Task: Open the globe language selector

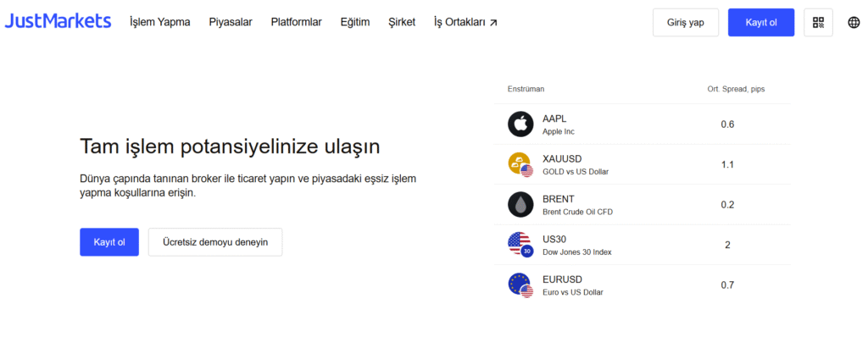Action: click(854, 22)
